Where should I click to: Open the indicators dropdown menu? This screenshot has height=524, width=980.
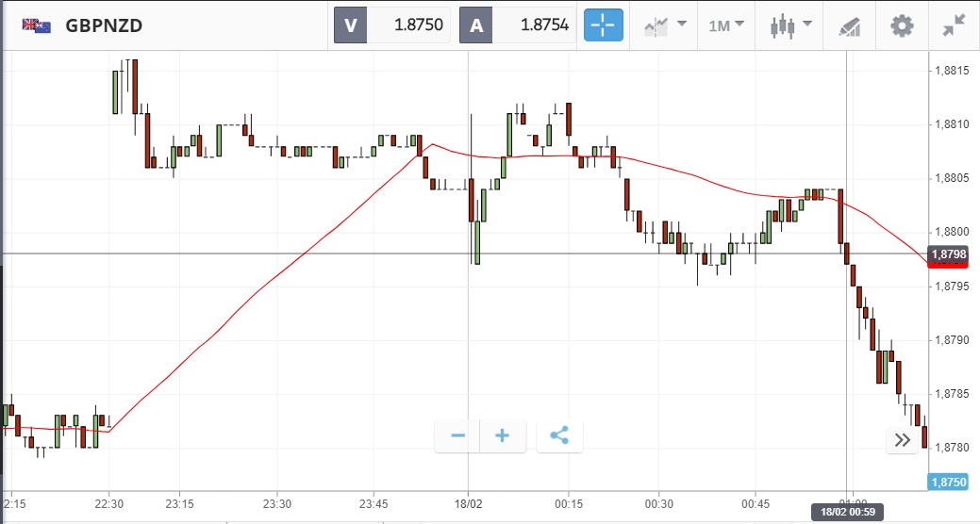[x=665, y=25]
